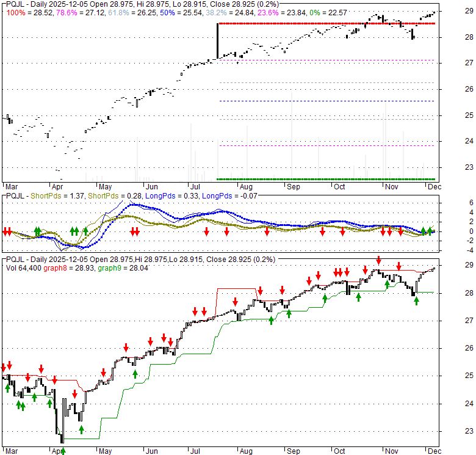Viewport: 476px width, 455px height.
Task: Click the bottom chart PQJL Daily title text
Action: 140,260
